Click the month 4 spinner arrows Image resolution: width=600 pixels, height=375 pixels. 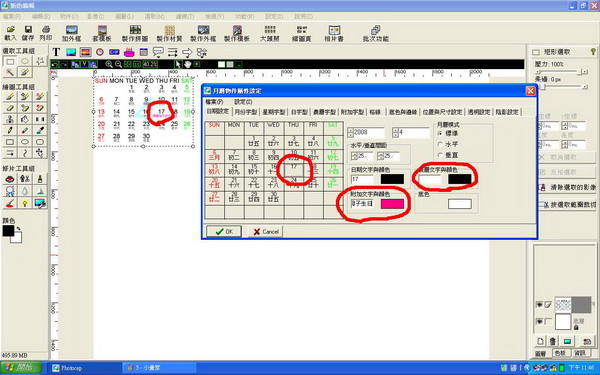click(396, 133)
